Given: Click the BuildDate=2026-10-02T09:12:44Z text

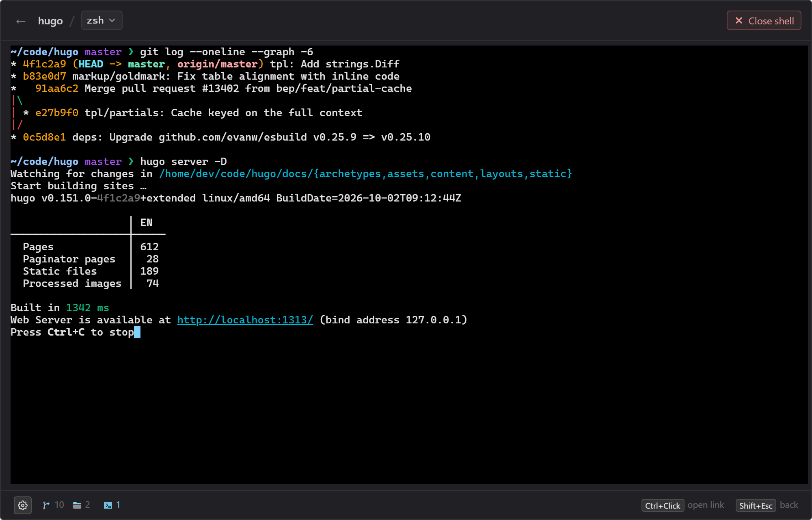Looking at the screenshot, I should coord(369,198).
